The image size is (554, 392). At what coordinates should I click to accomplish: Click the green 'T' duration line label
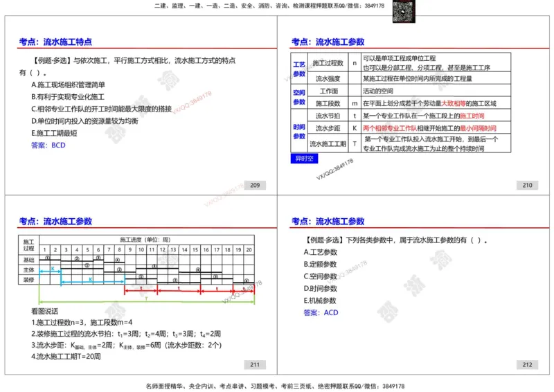(x=146, y=299)
